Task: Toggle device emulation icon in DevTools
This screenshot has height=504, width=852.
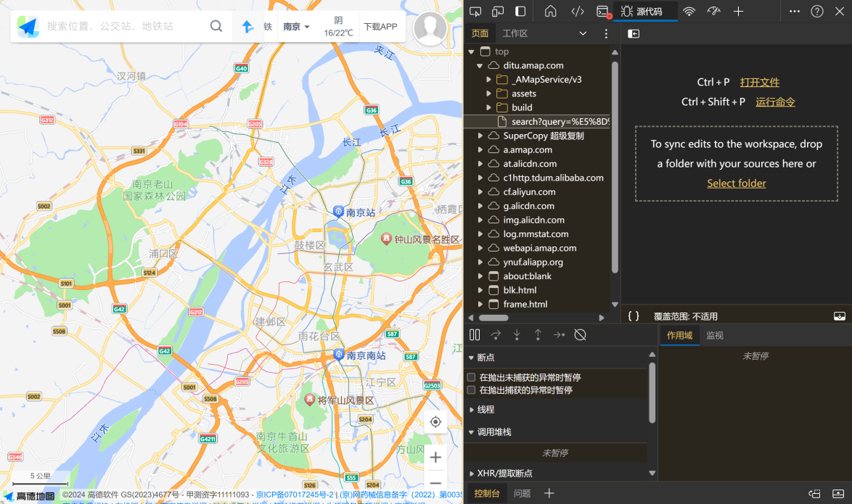Action: click(498, 12)
